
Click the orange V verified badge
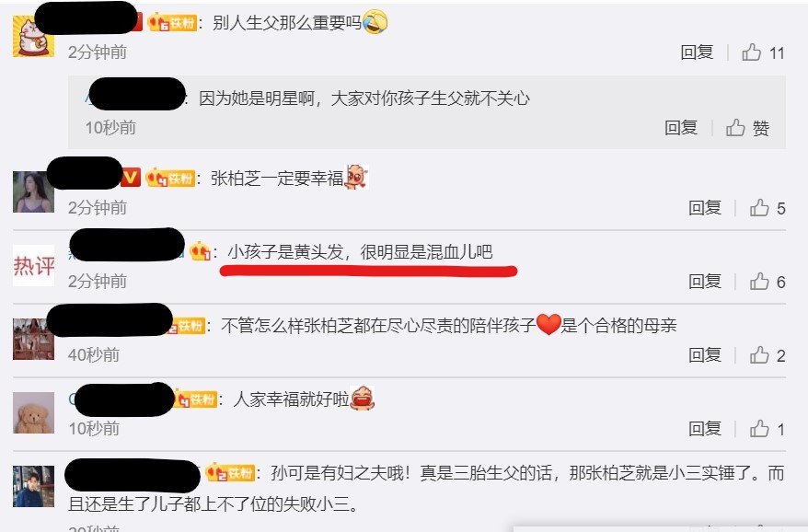click(x=131, y=178)
